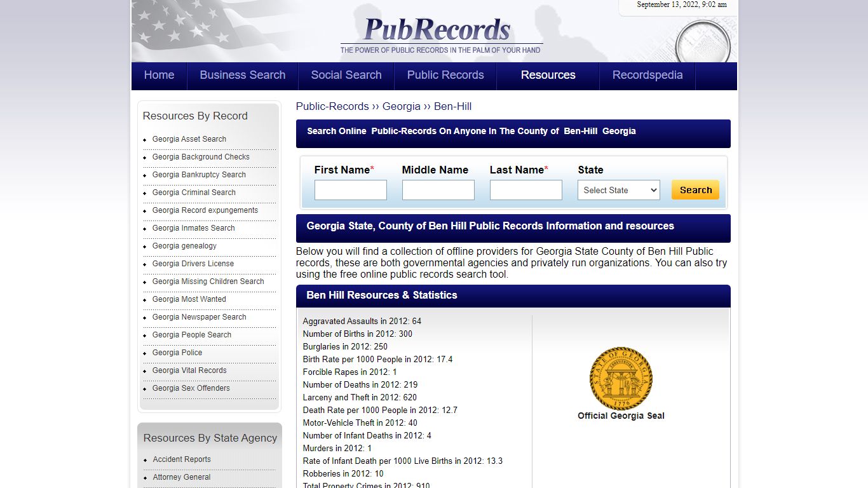Open Georgia Sex Offenders link
Viewport: 868px width, 488px height.
pyautogui.click(x=191, y=388)
